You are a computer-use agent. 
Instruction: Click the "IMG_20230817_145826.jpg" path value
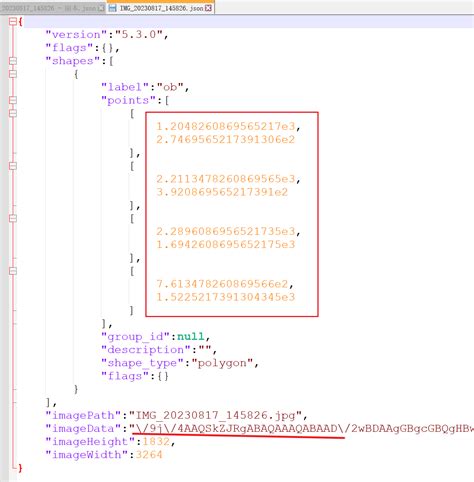215,415
